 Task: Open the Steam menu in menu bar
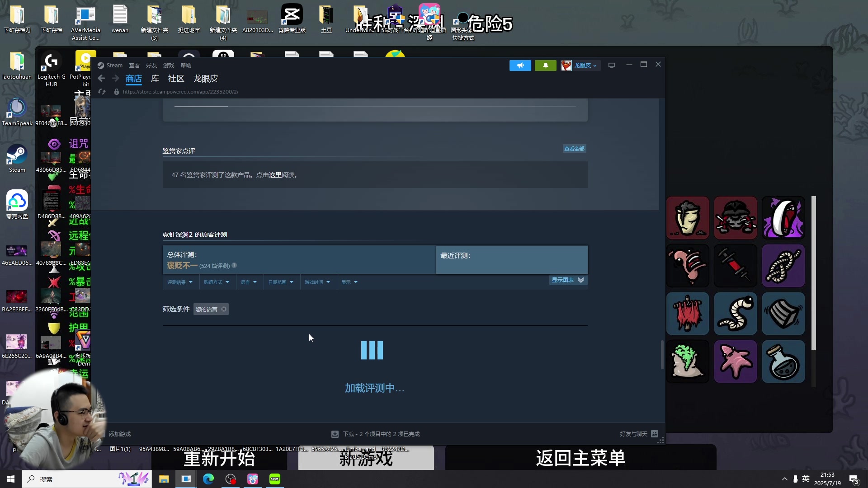point(114,65)
